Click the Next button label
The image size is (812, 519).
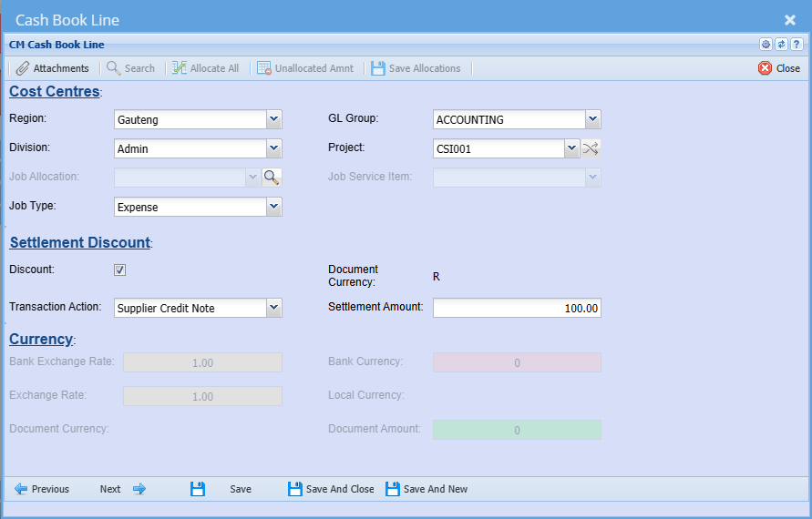pos(110,489)
